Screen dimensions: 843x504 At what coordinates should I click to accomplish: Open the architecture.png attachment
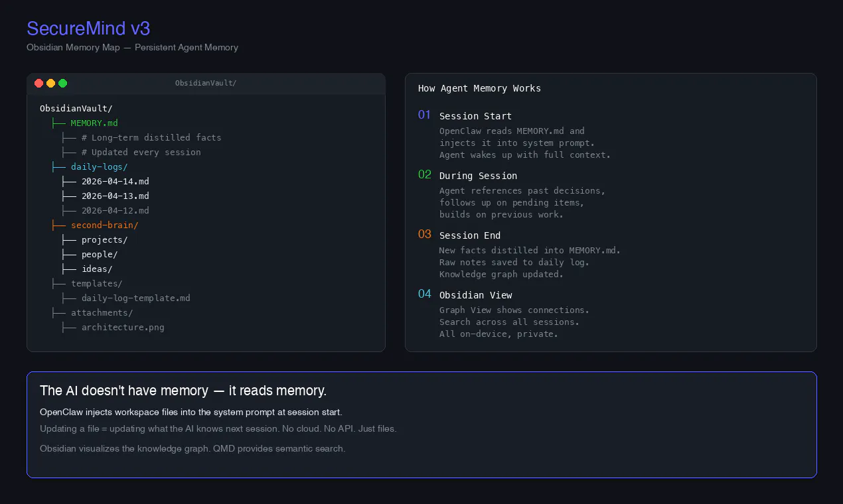point(123,327)
